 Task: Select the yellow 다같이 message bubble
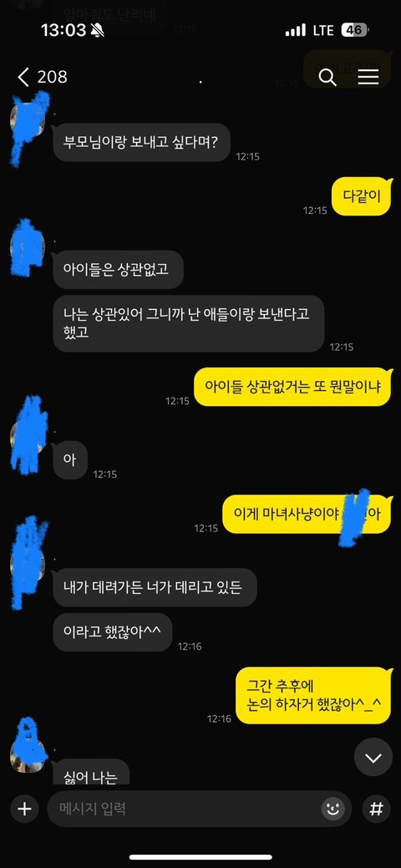click(362, 196)
